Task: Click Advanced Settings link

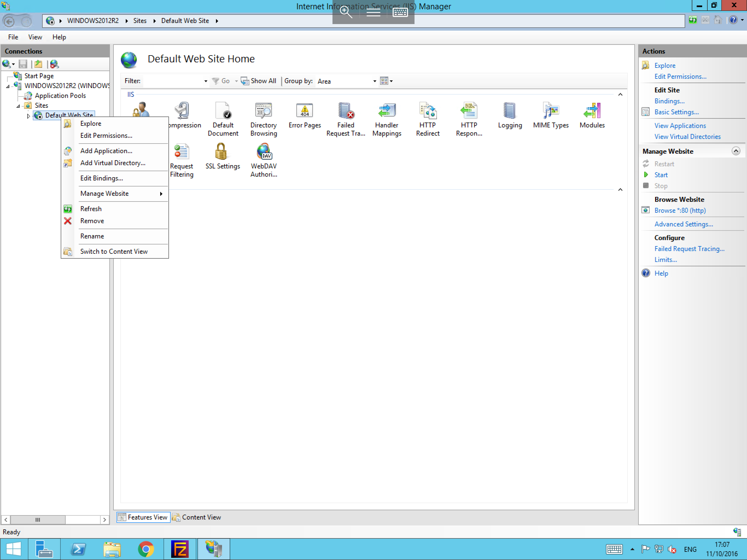Action: point(684,224)
